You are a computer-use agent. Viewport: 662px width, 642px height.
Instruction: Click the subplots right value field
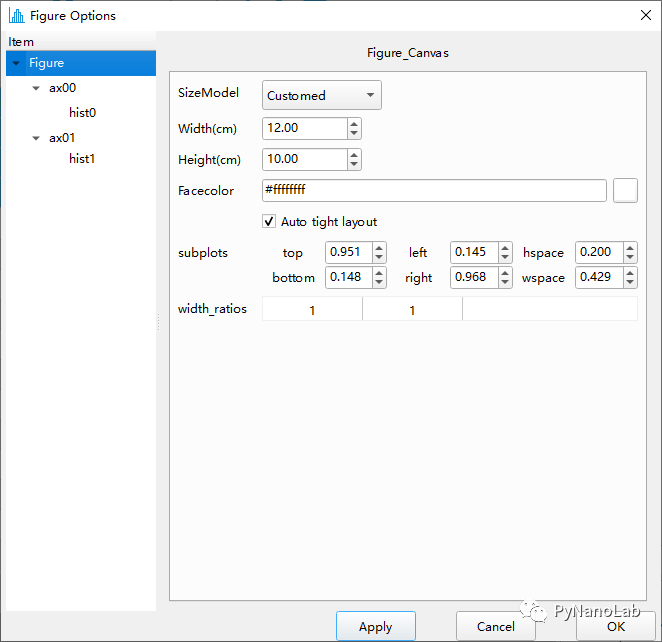point(474,277)
